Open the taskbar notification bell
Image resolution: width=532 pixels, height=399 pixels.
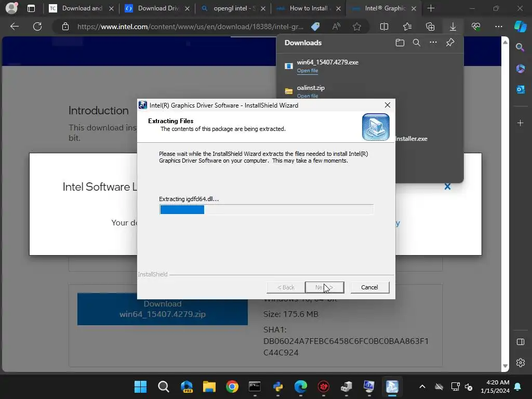[x=518, y=387]
